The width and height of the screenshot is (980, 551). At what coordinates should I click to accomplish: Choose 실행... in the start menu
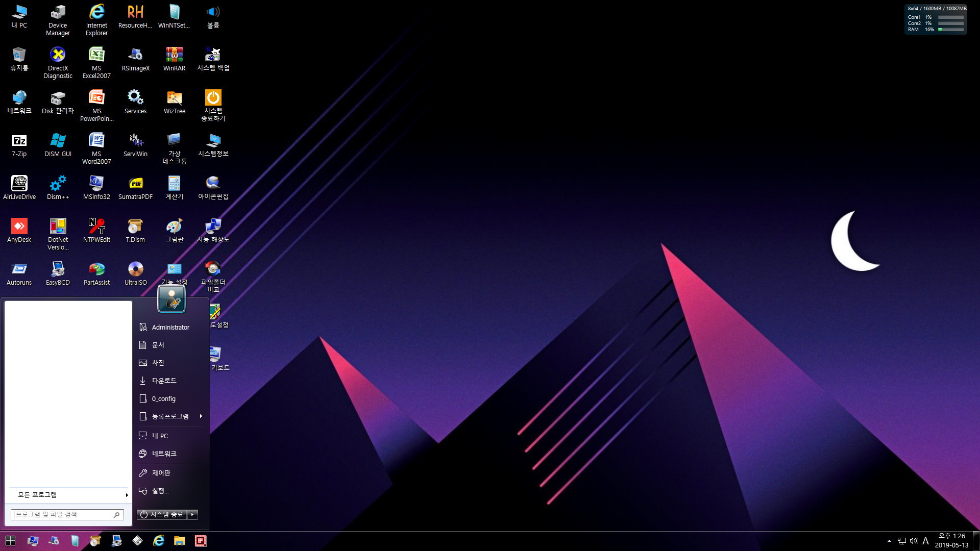[170, 491]
